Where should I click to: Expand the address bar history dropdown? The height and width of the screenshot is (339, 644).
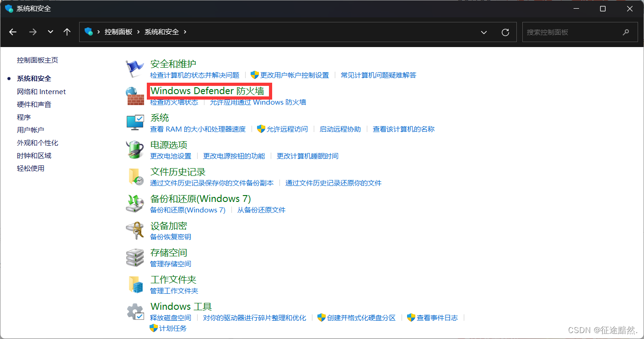tap(484, 32)
